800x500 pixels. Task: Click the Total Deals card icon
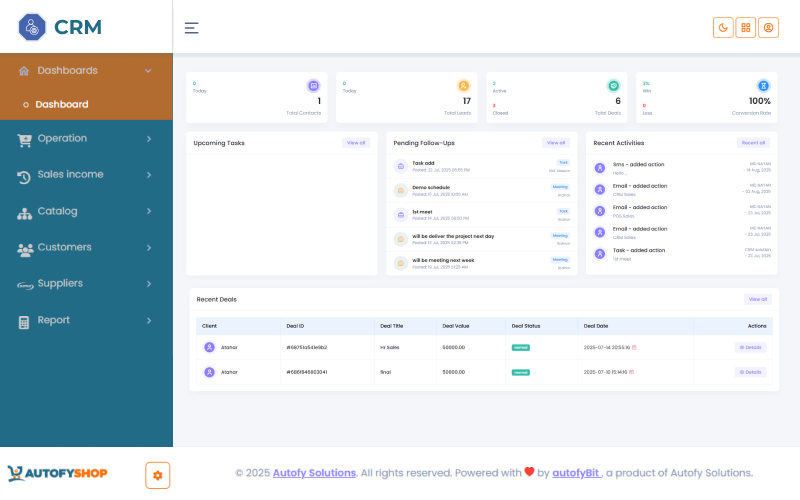point(613,86)
